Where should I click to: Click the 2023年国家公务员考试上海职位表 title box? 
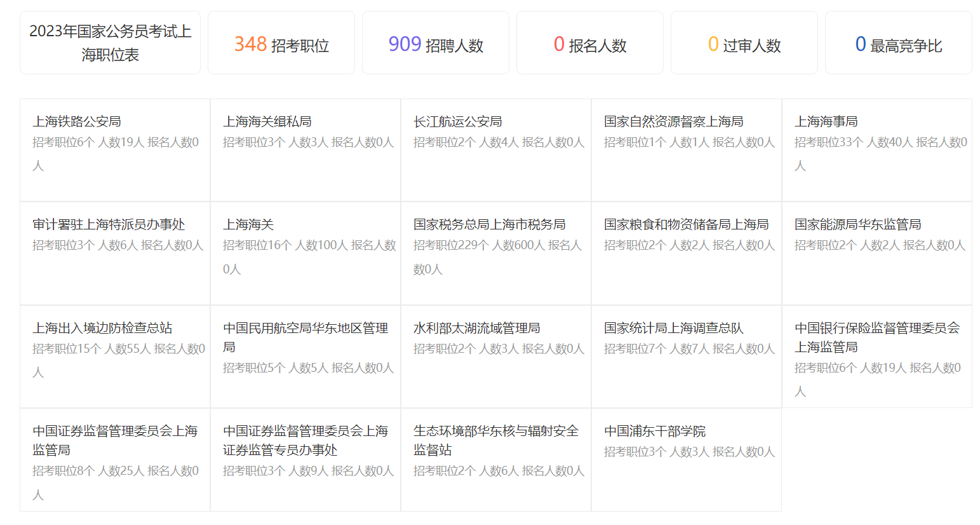[110, 43]
